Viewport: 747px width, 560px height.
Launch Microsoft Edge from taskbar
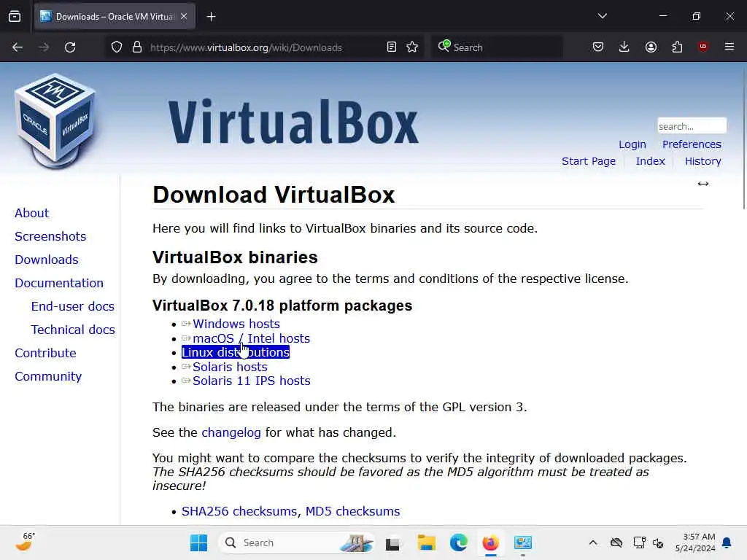pyautogui.click(x=459, y=542)
